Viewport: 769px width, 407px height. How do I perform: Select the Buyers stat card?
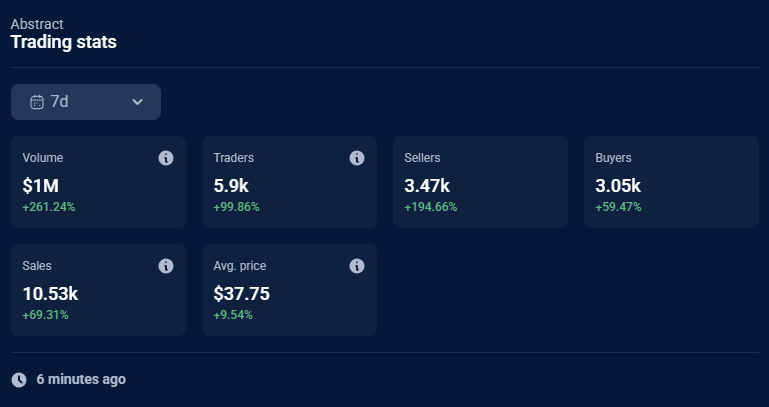(671, 182)
